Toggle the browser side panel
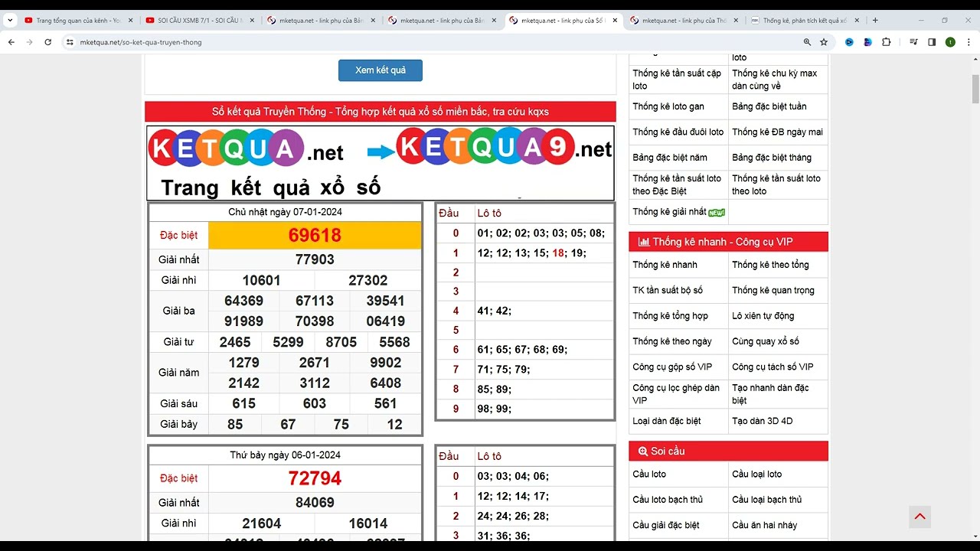The image size is (980, 551). (x=932, y=42)
